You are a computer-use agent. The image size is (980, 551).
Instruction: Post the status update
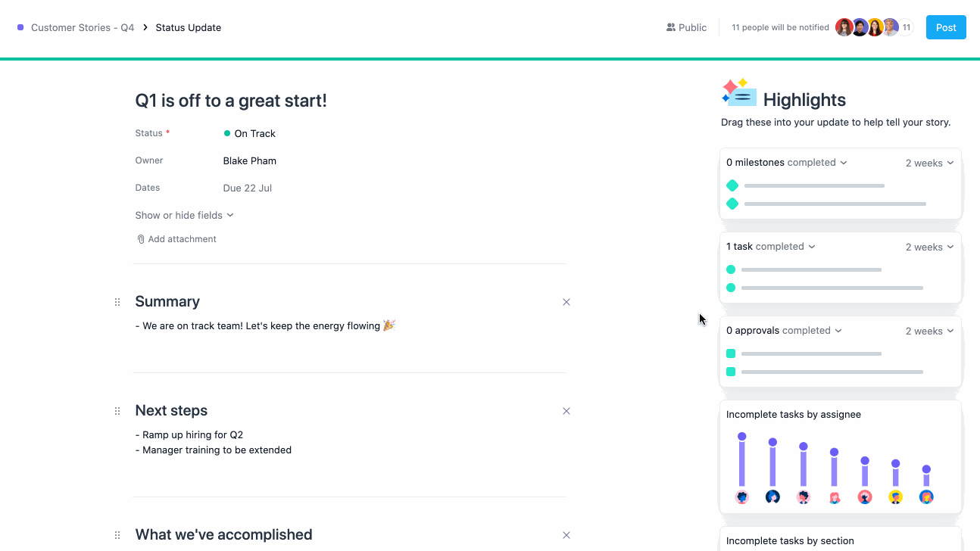pos(946,28)
